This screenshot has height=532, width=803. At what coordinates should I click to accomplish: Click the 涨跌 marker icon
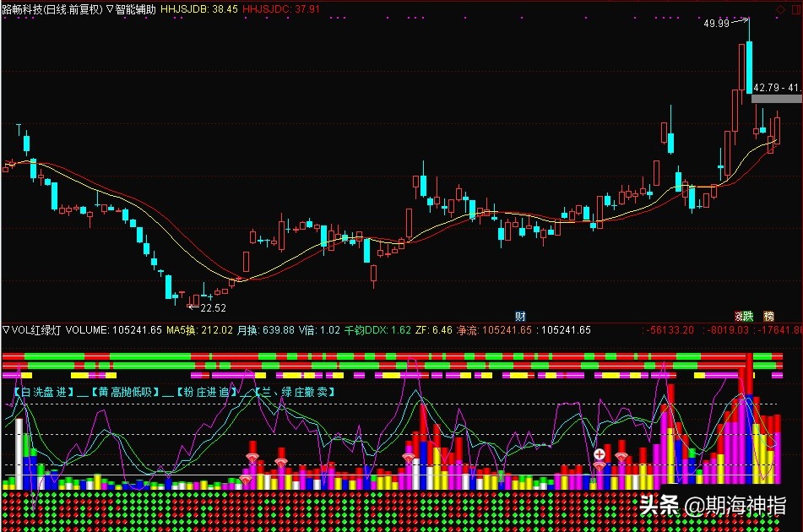click(744, 316)
